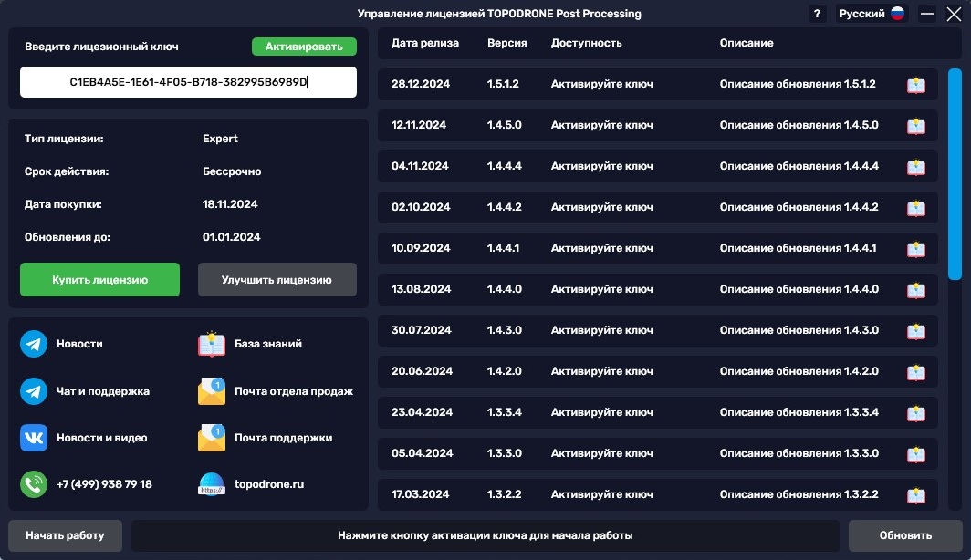Open Telegram icon for Чат и поддержка
Viewport: 971px width, 560px height.
coord(34,391)
